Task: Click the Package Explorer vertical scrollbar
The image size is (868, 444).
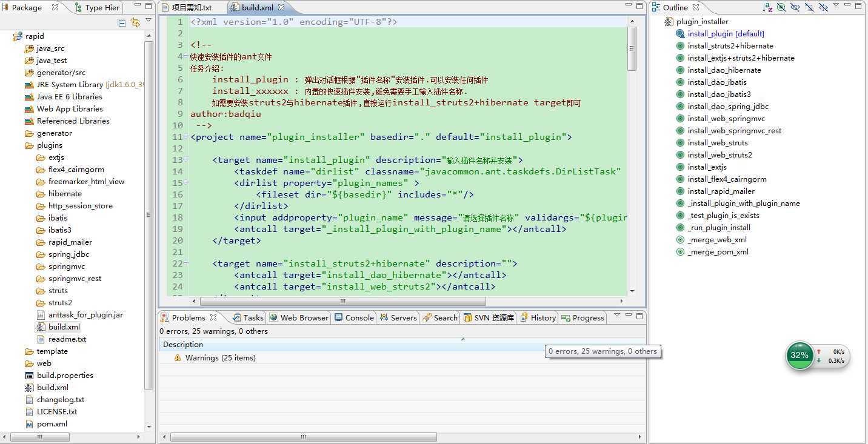Action: pos(149,215)
